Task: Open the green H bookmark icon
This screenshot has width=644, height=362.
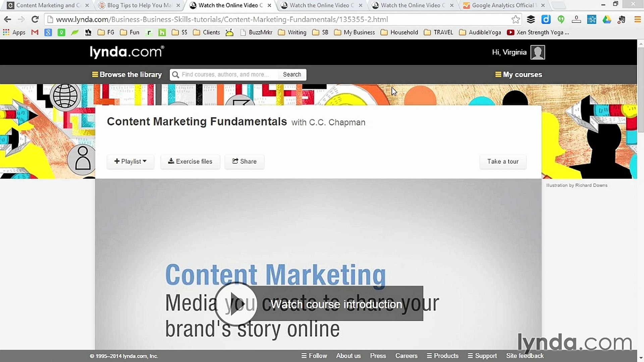Action: 162,32
